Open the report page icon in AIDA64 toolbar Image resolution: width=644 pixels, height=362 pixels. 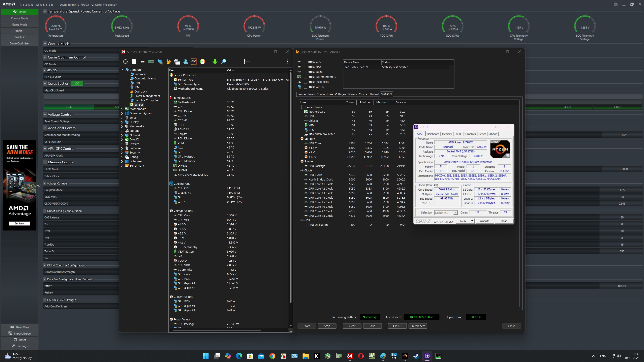134,62
